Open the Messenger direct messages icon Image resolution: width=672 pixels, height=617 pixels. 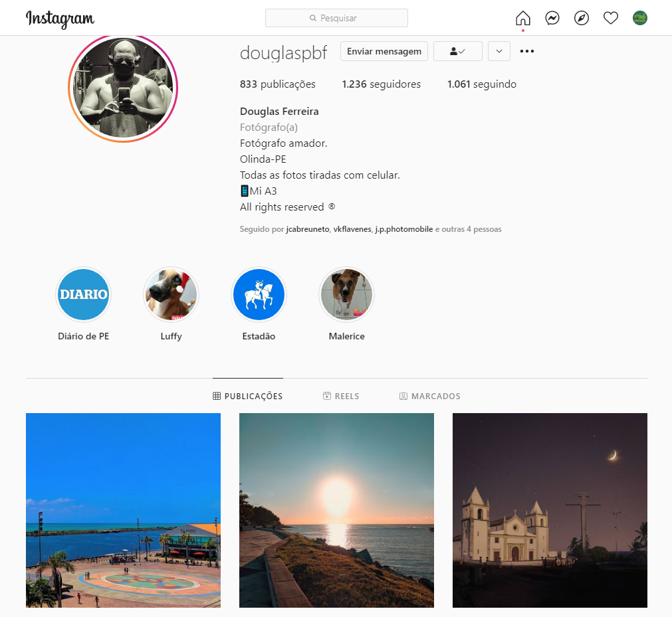(x=552, y=18)
